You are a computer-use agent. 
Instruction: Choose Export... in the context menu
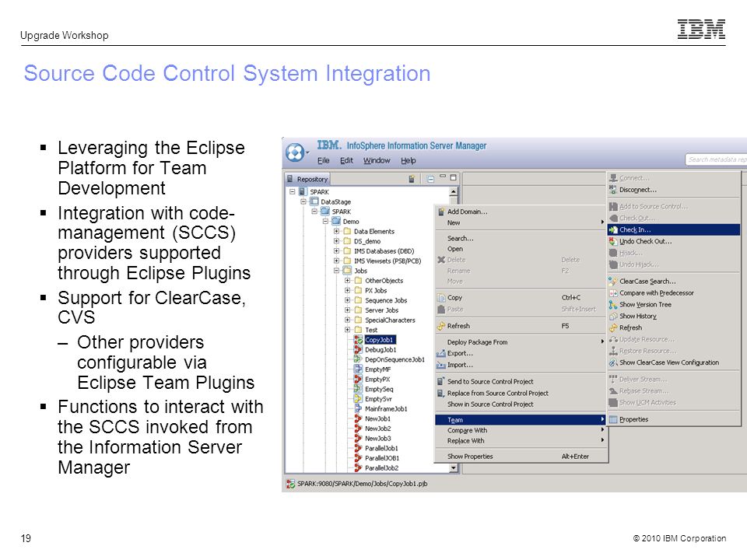(x=521, y=353)
